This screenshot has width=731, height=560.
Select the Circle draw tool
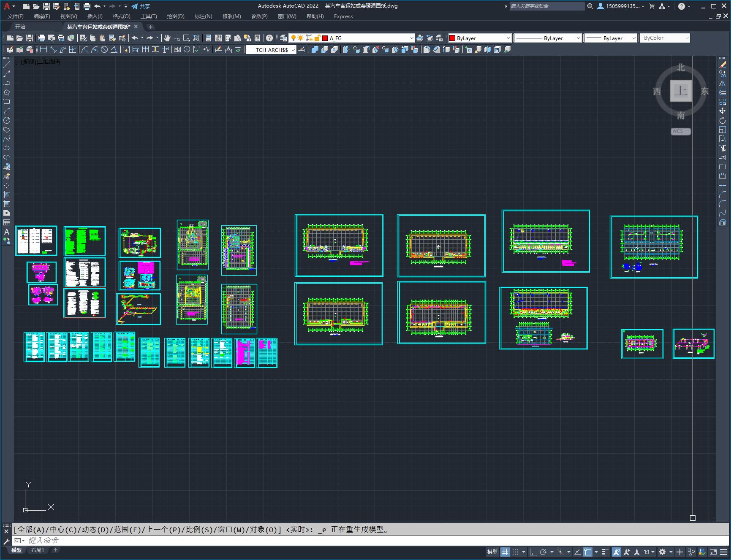tap(7, 120)
